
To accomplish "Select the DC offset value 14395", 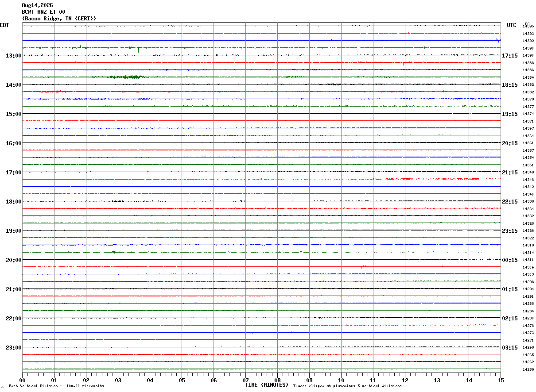I will (x=528, y=27).
